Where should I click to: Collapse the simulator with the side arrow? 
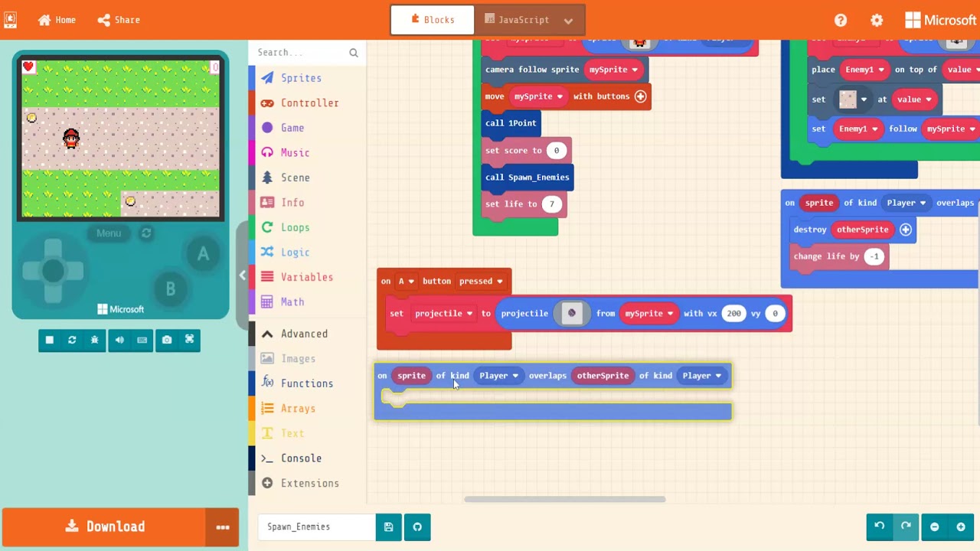coord(242,275)
